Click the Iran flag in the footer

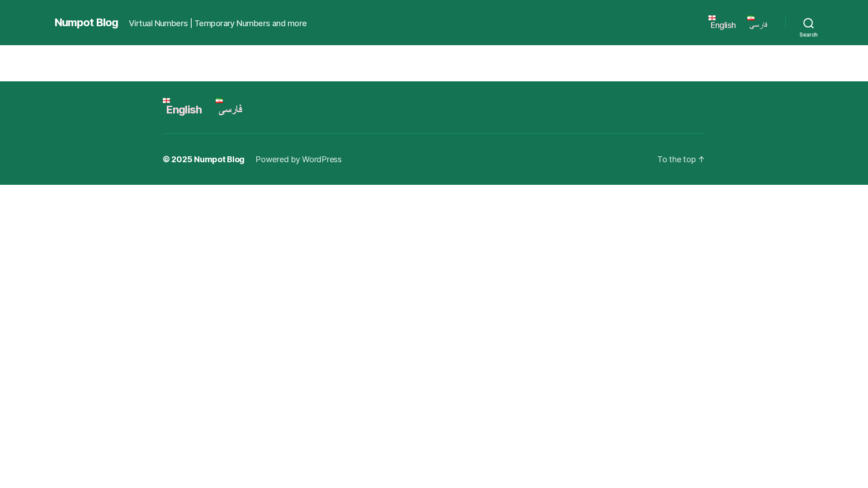(219, 100)
